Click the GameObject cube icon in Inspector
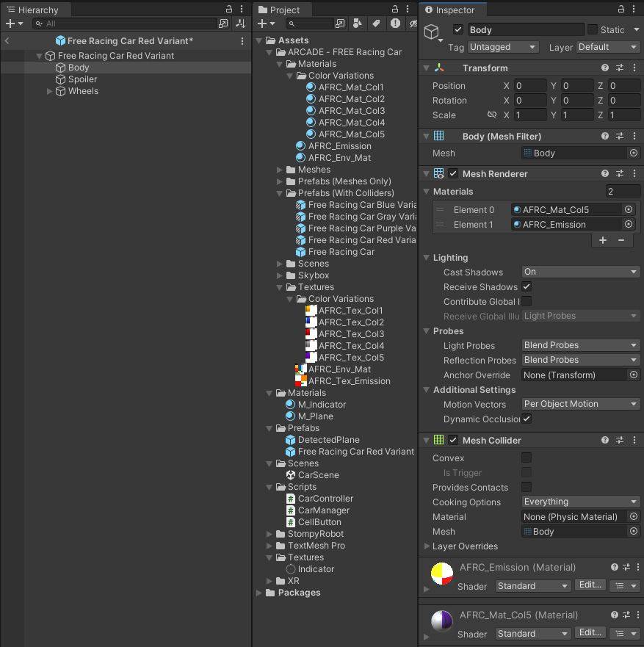 pos(432,32)
